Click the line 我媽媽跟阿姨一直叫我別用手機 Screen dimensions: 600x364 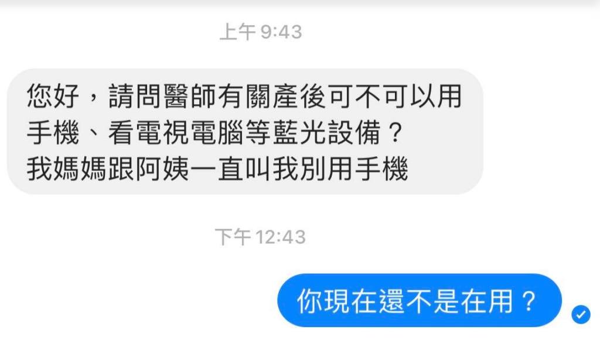click(217, 169)
